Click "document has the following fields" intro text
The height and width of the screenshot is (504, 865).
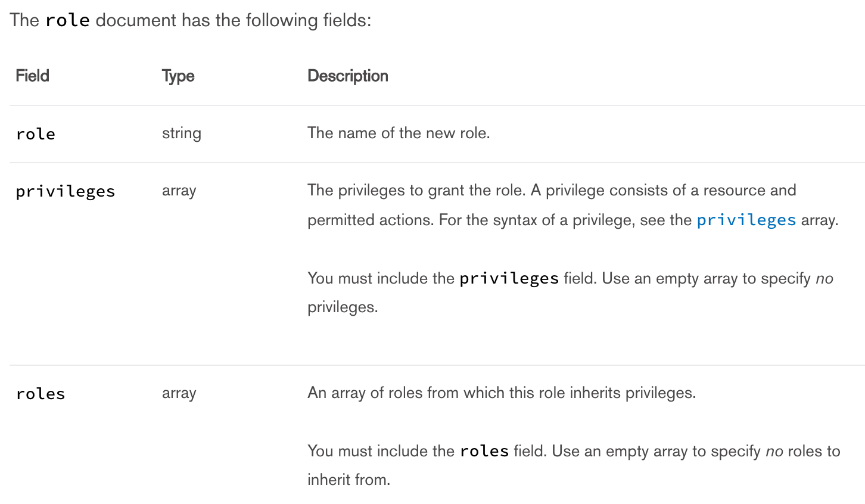tap(233, 20)
